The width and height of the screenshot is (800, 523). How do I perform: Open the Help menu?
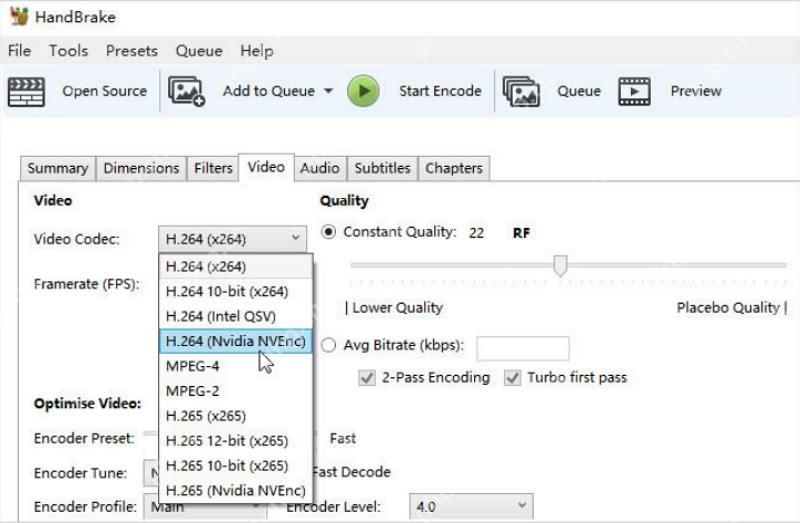257,51
